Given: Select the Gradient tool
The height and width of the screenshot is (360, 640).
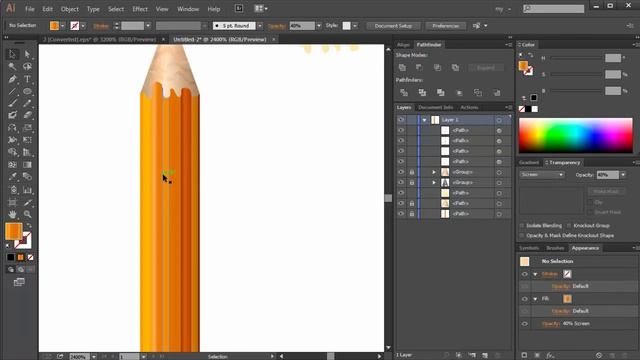Looking at the screenshot, I should pos(27,164).
